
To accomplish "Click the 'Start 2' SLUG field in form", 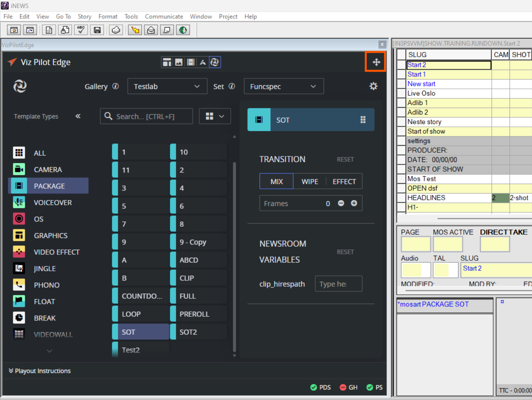I will click(x=496, y=270).
